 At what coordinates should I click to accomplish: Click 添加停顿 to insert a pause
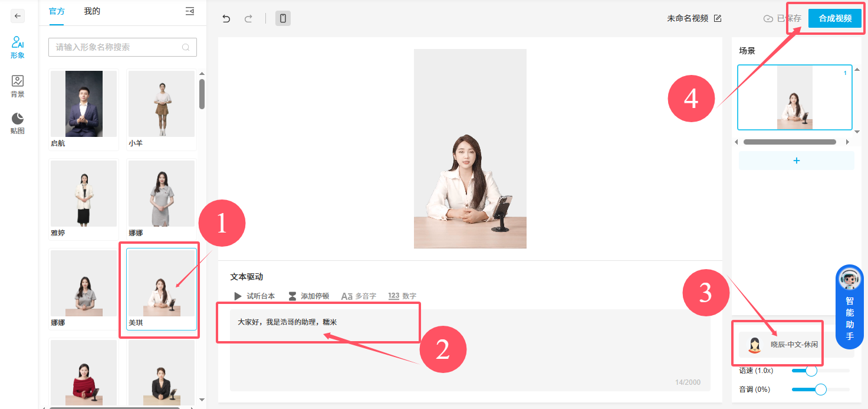[308, 296]
